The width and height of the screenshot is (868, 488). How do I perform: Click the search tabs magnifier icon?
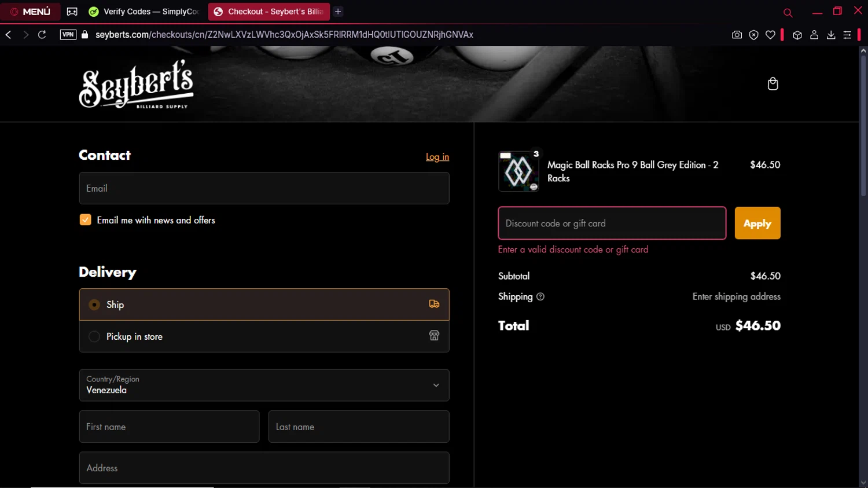pos(788,13)
